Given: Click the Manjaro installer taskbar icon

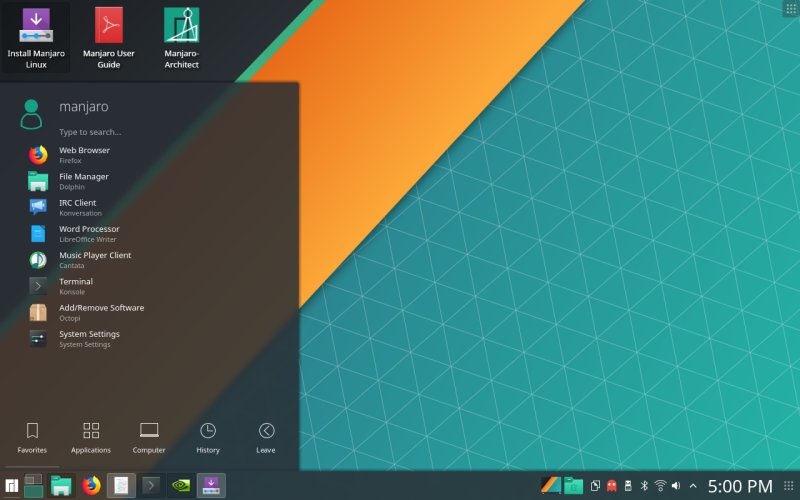Looking at the screenshot, I should 211,485.
